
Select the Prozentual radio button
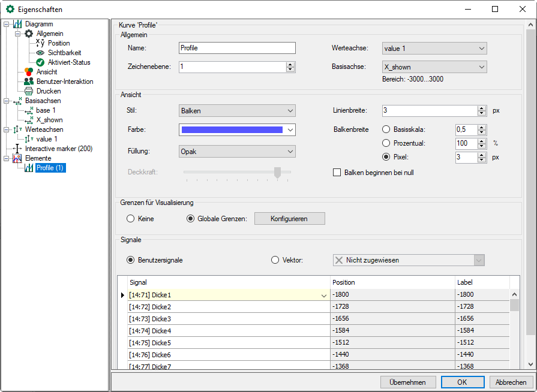386,143
